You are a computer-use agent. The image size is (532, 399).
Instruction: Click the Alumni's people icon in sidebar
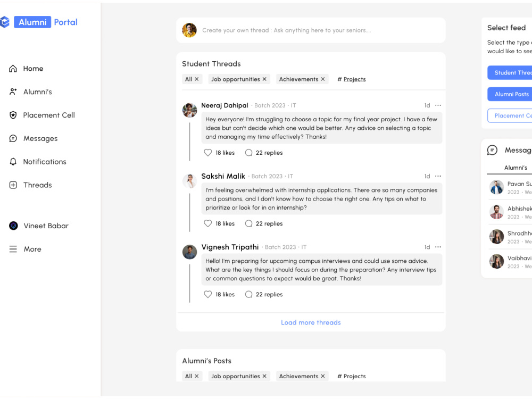[x=13, y=92]
